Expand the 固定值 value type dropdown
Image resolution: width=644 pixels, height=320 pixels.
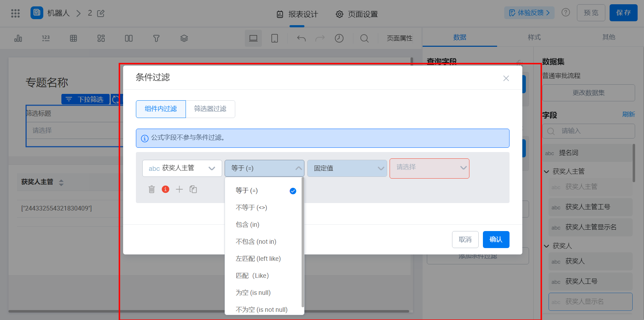(347, 168)
